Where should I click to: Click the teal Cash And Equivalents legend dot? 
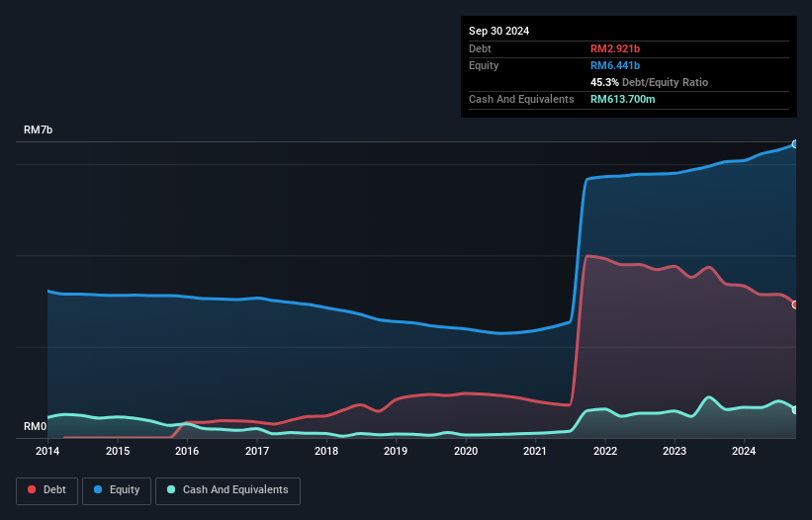(x=171, y=489)
